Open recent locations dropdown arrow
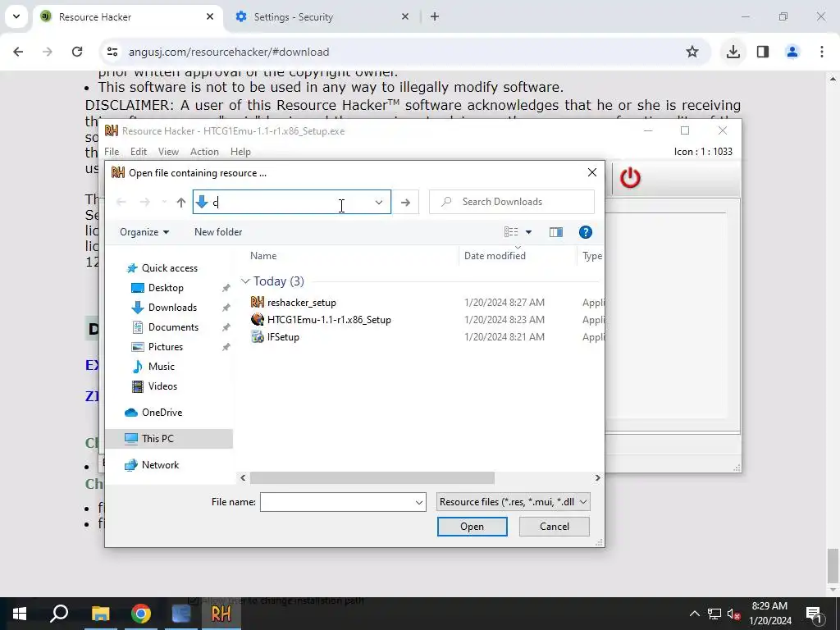The image size is (840, 630). (x=163, y=203)
